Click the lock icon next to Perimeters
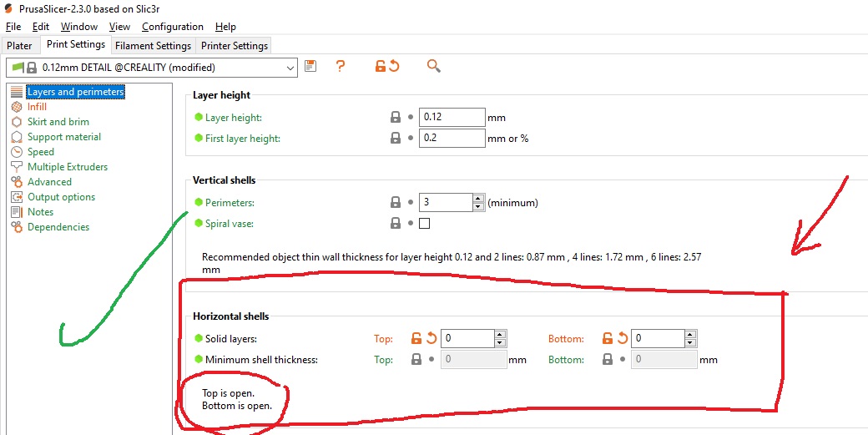 click(x=396, y=203)
